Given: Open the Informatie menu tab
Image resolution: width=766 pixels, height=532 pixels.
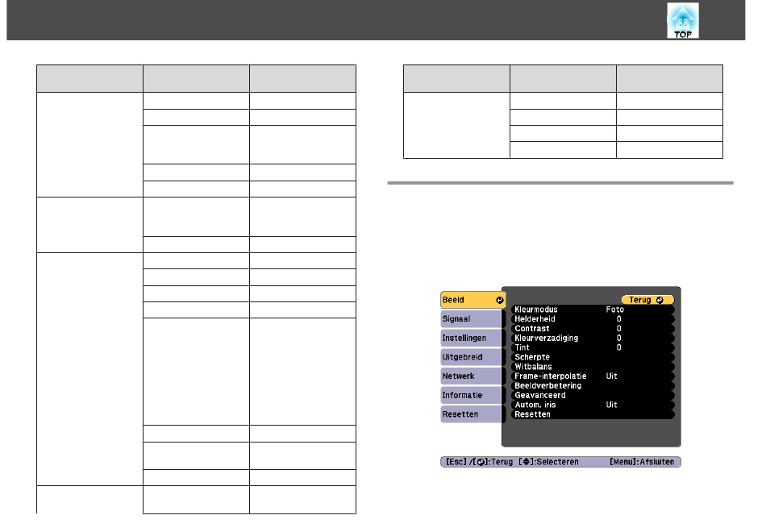Looking at the screenshot, I should click(471, 395).
